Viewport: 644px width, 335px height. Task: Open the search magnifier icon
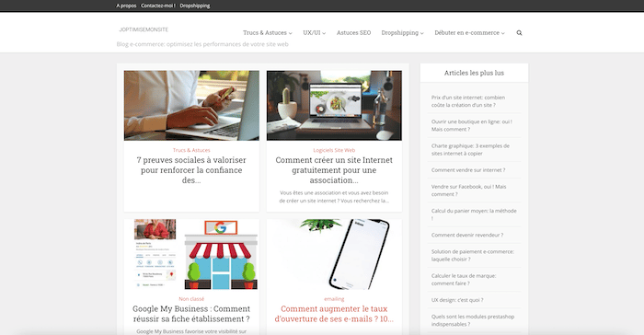click(519, 33)
